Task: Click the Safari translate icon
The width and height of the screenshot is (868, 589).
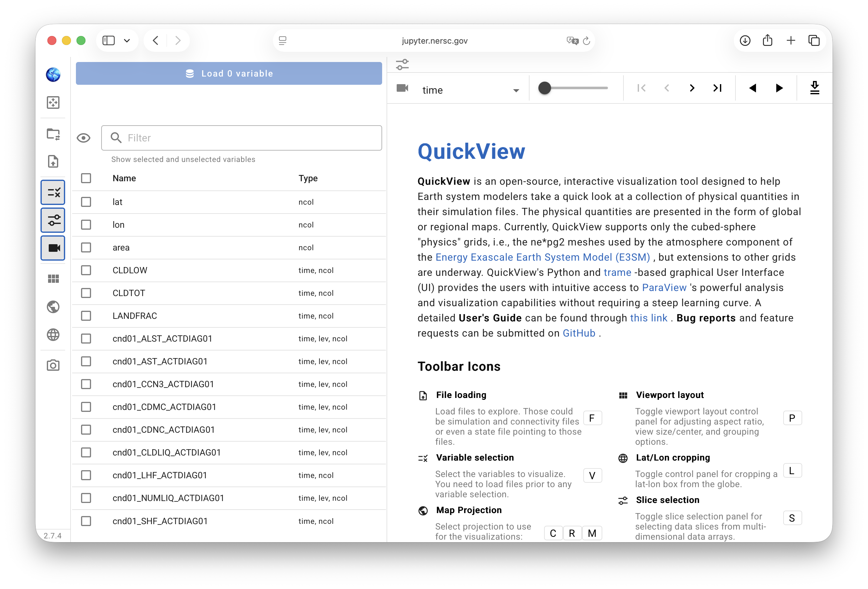Action: (572, 40)
